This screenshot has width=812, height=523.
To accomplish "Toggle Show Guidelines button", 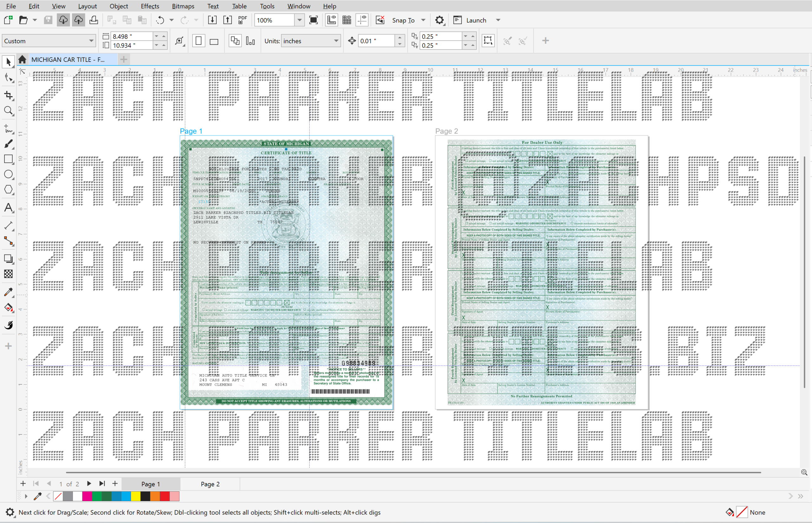I will point(362,20).
